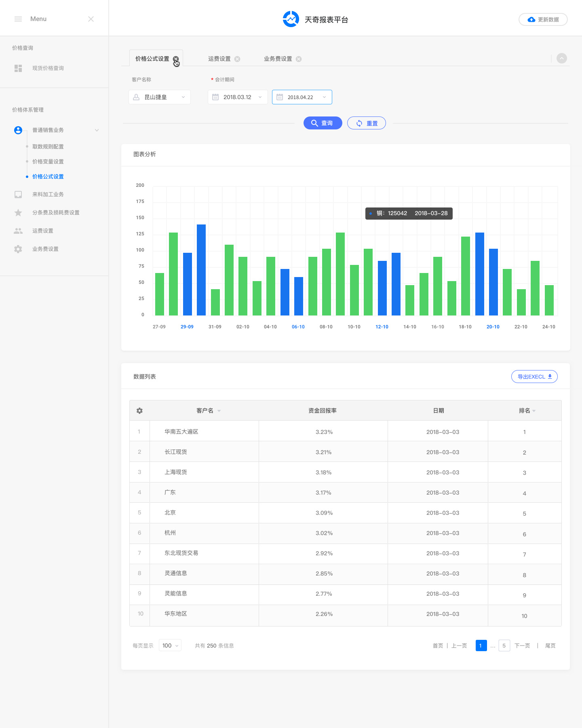The image size is (582, 728).
Task: Go to 尾页 in pagination
Action: pos(550,645)
